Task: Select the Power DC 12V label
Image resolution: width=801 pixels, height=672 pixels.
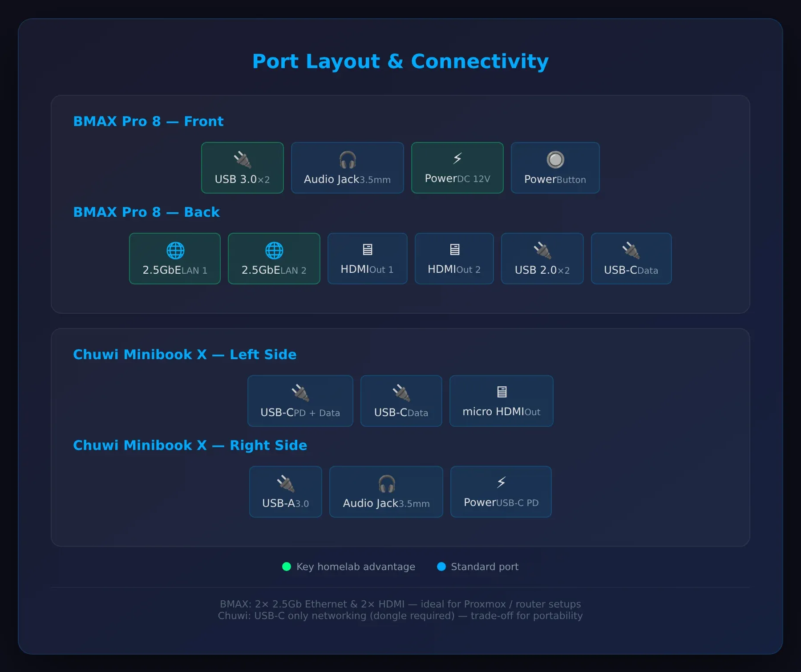Action: [457, 178]
